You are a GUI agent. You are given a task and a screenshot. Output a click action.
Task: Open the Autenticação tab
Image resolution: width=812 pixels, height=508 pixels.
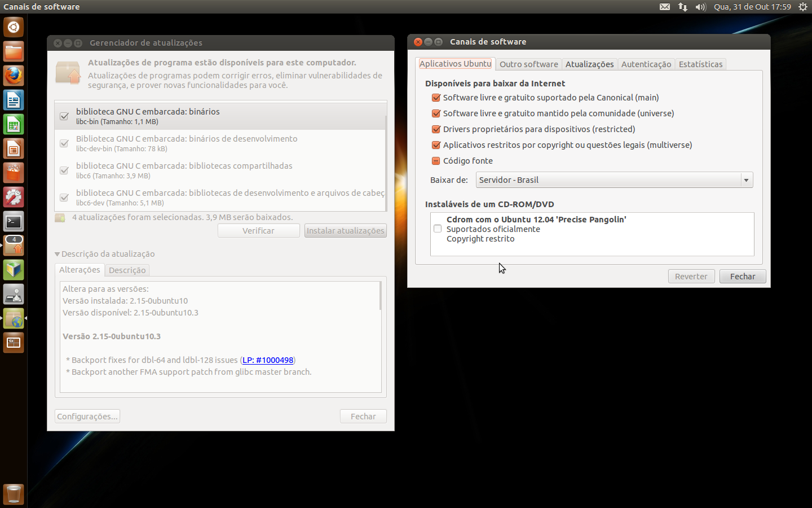pos(646,64)
